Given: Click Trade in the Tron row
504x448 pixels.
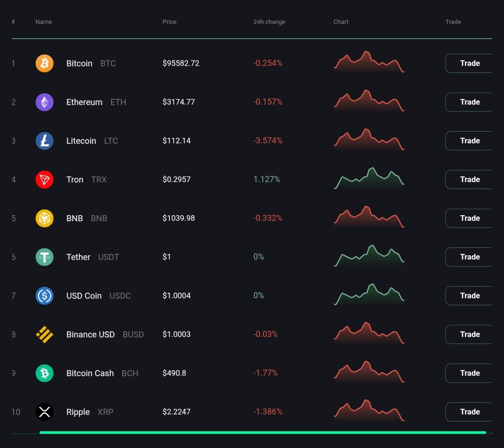Looking at the screenshot, I should click(469, 180).
